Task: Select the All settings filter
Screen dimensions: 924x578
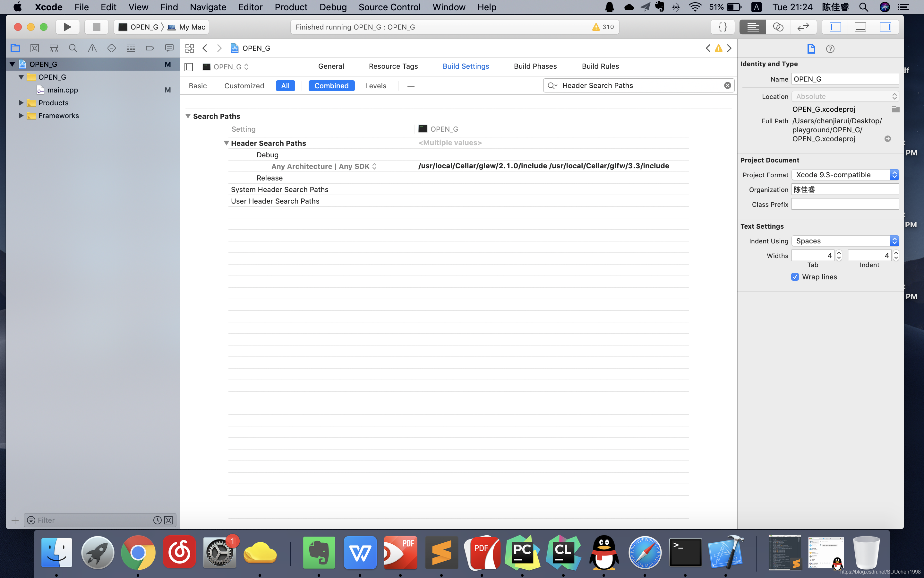Action: [285, 86]
